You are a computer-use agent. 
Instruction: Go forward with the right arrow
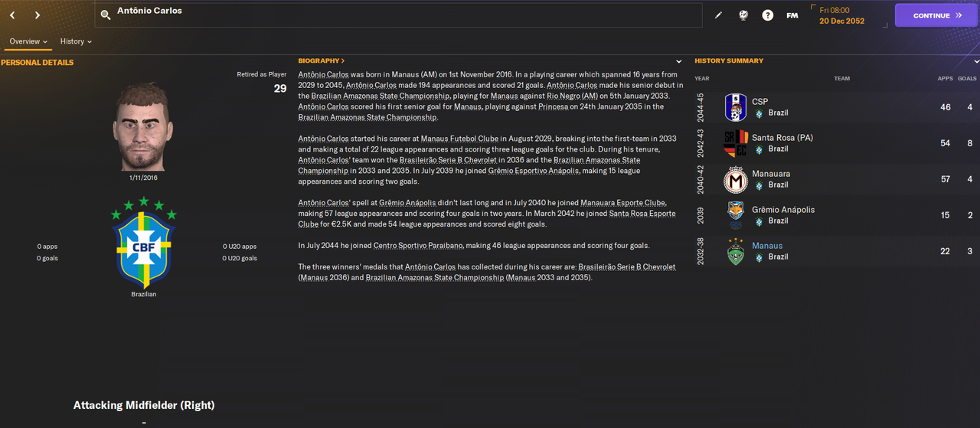(38, 15)
